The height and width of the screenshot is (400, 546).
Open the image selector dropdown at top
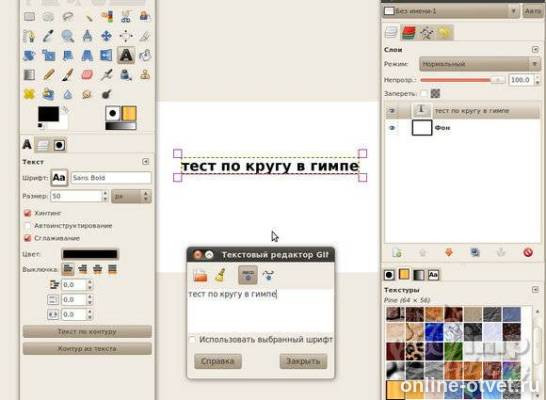pos(451,11)
